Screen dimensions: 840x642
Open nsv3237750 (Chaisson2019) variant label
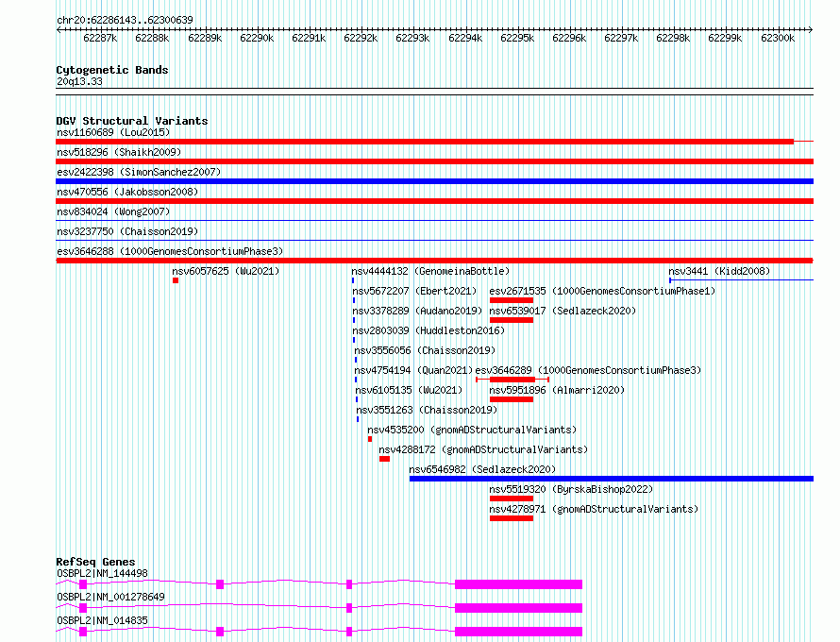click(x=127, y=231)
